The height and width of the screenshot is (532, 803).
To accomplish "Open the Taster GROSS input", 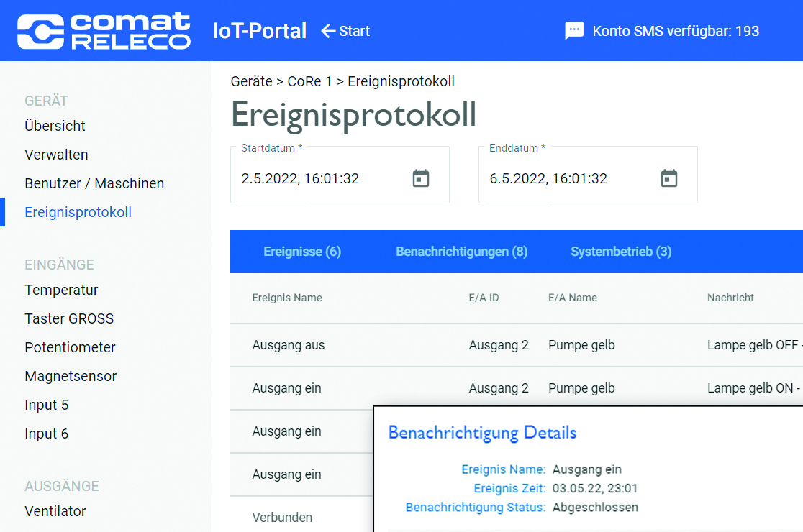I will pos(69,318).
